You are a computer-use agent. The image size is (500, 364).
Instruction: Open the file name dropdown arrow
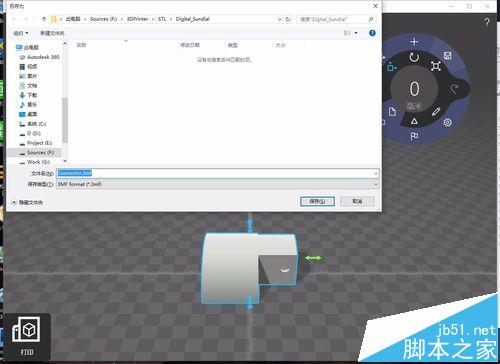[x=376, y=173]
